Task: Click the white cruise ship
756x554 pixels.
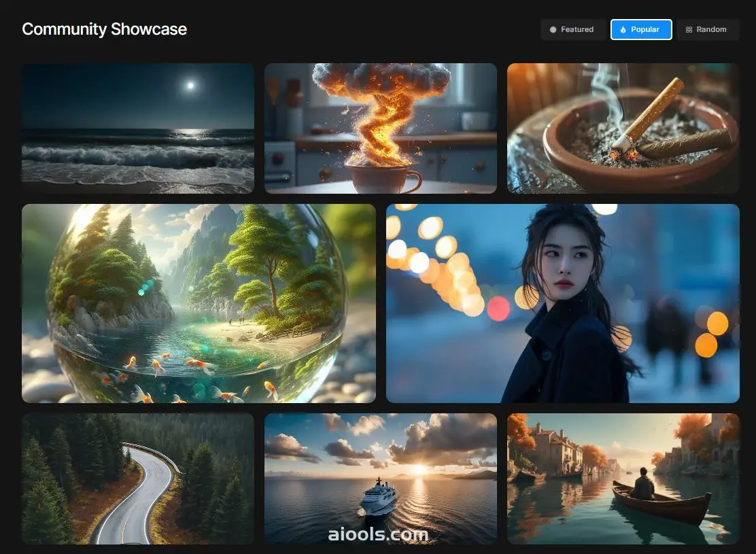Action: tap(379, 498)
